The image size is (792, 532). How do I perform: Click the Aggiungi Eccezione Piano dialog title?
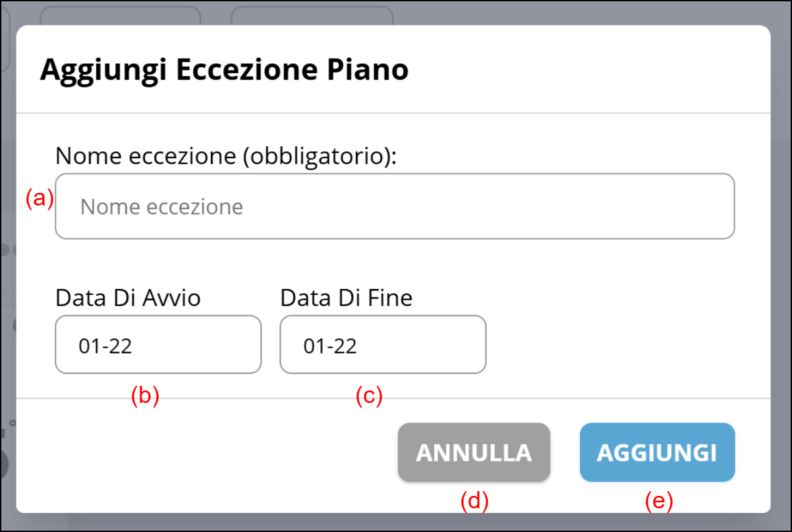pyautogui.click(x=224, y=70)
